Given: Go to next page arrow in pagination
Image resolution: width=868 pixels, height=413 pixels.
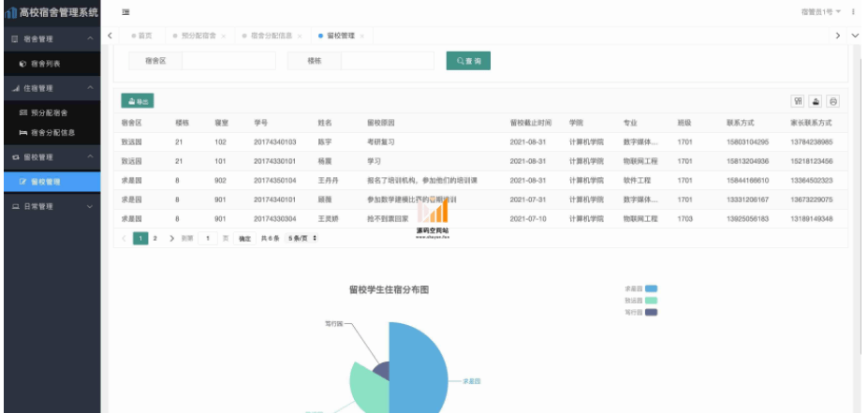Looking at the screenshot, I should click(x=171, y=239).
